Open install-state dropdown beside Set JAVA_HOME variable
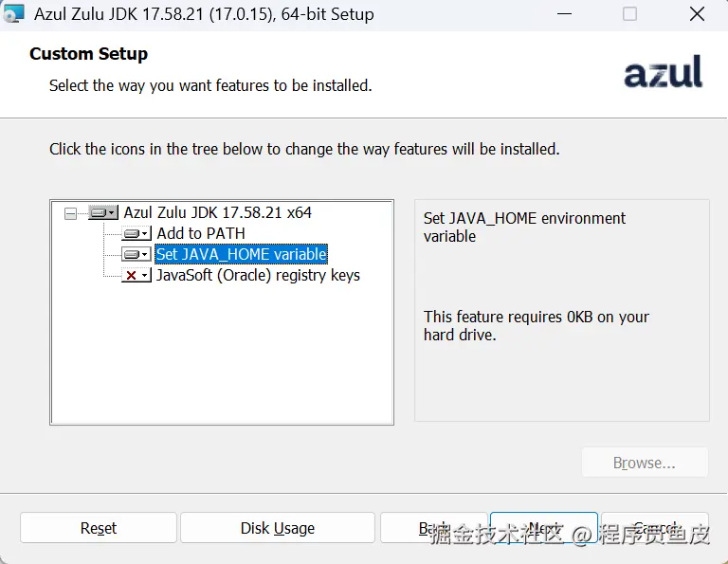This screenshot has height=564, width=728. coord(136,254)
